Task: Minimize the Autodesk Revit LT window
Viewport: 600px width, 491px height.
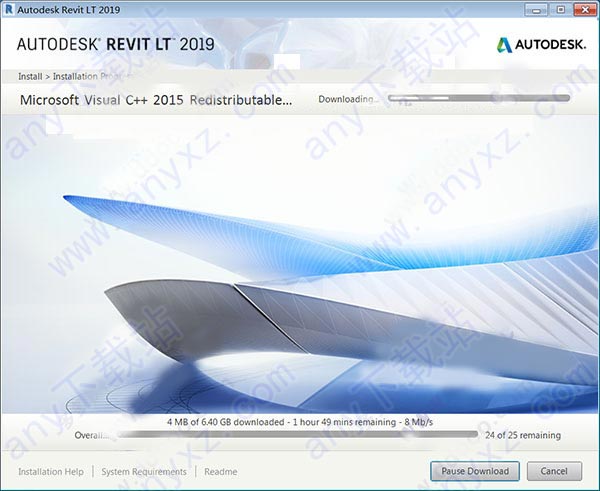Action: (536, 10)
